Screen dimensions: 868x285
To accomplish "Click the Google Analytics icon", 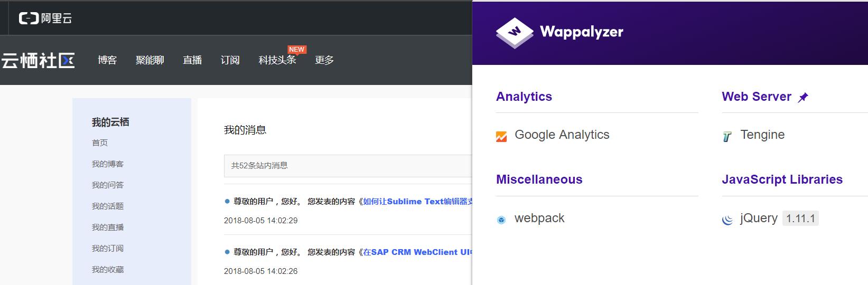I will click(501, 136).
